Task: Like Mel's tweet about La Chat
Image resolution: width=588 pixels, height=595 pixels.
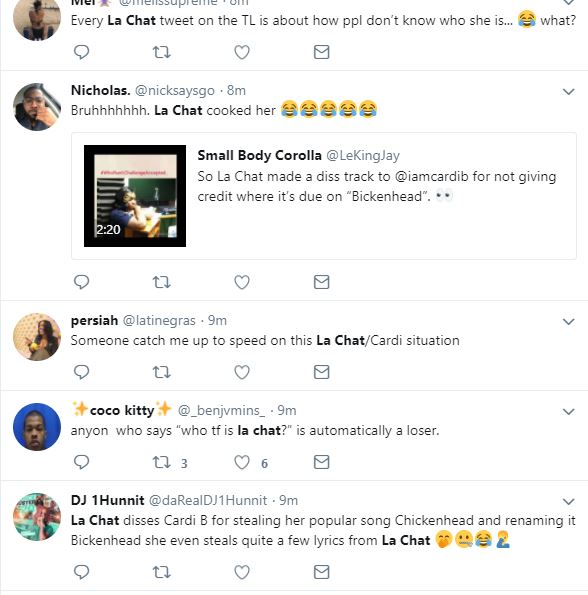Action: [242, 52]
